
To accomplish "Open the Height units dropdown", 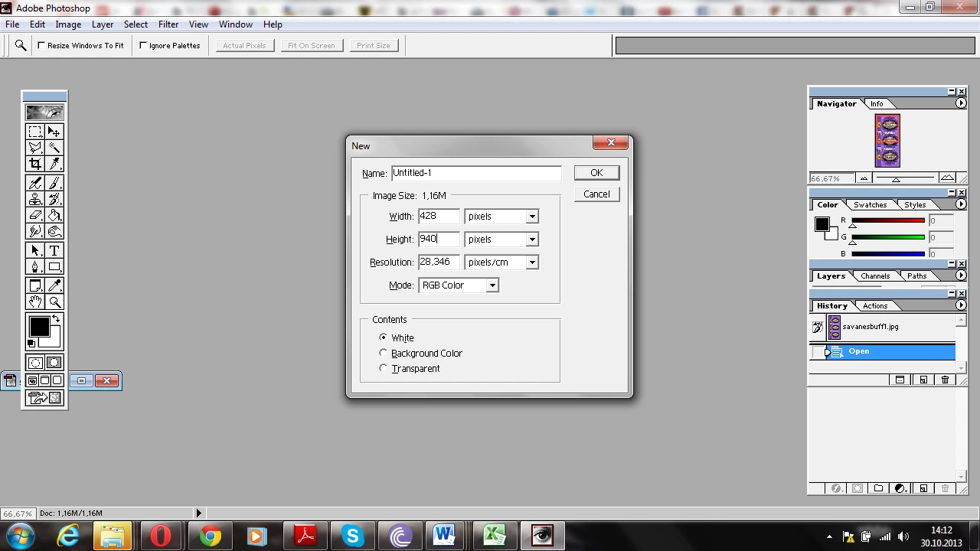I will (x=532, y=240).
